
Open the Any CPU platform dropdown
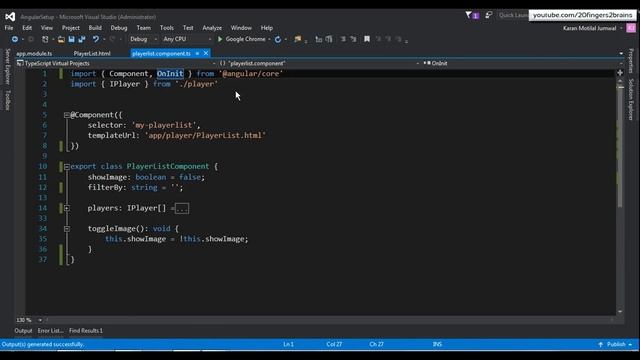coord(187,39)
